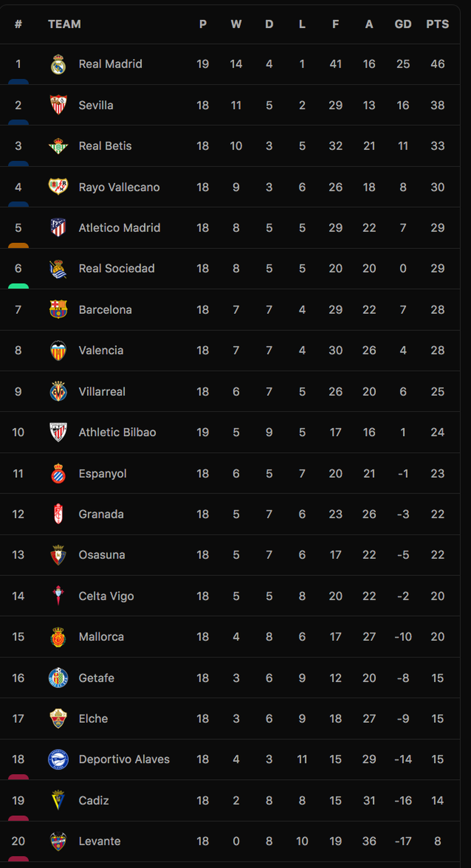The width and height of the screenshot is (471, 868).
Task: Sort by the GD column header
Action: (x=403, y=24)
